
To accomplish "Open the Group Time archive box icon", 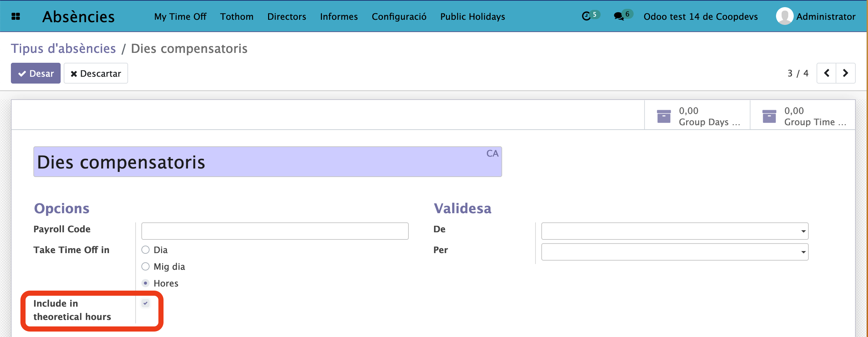I will click(x=769, y=116).
